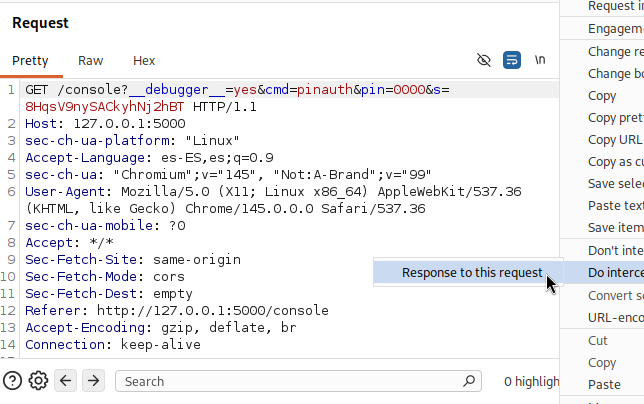Click the 'Accept: */*' header line

click(69, 243)
